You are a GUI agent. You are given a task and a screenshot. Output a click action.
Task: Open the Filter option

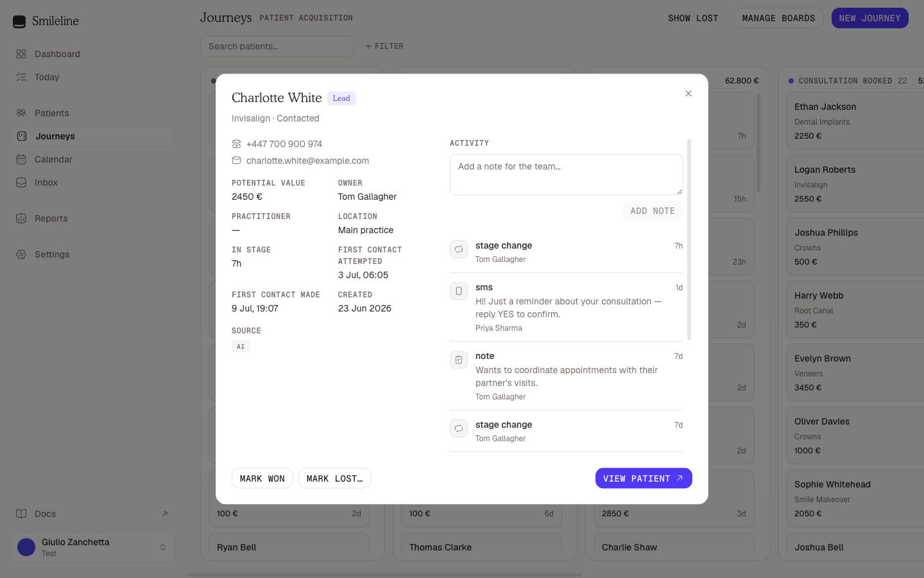point(384,46)
